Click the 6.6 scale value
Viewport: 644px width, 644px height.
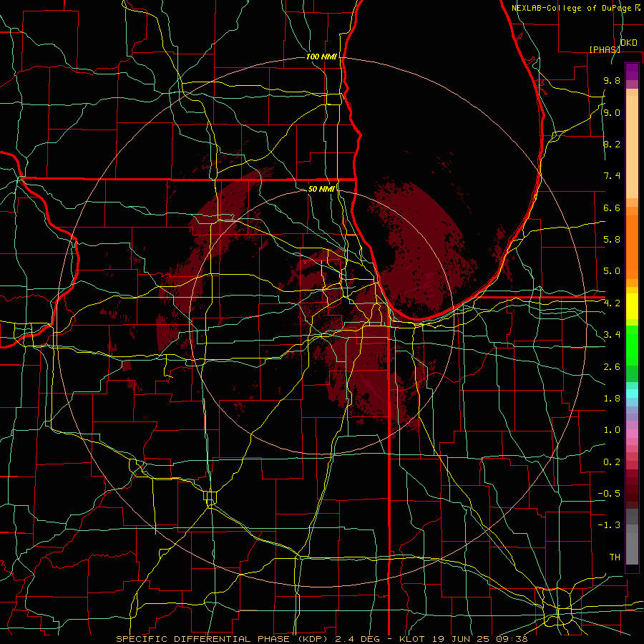point(612,208)
